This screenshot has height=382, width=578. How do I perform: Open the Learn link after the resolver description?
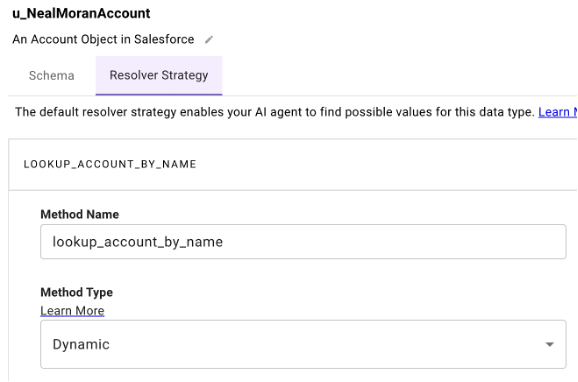(558, 112)
